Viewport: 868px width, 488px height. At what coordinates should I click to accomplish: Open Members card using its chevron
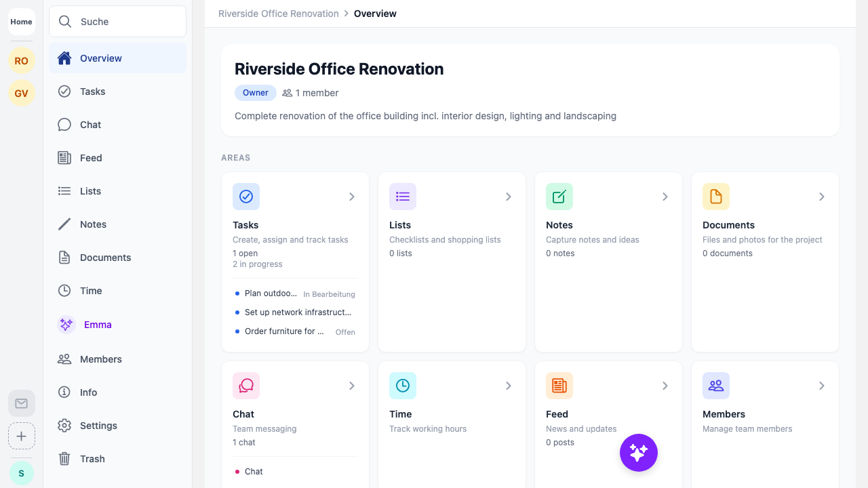[x=821, y=386]
